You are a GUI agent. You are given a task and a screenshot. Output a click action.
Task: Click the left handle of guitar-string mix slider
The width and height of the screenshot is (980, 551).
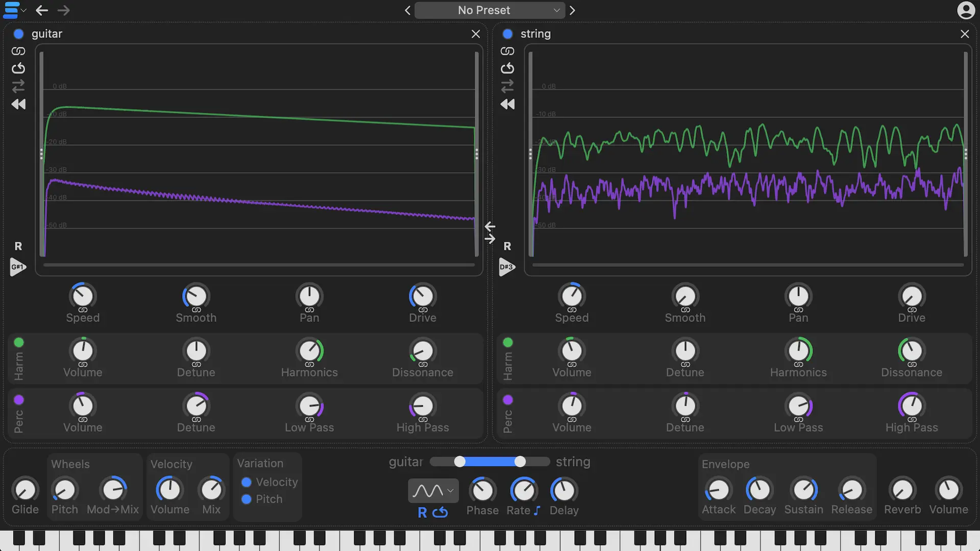(460, 462)
